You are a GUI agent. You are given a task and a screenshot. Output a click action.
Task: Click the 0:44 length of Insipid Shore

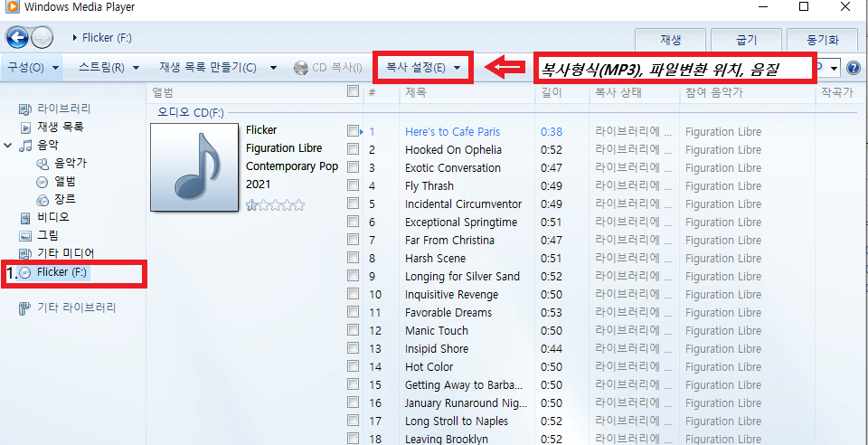pos(552,349)
